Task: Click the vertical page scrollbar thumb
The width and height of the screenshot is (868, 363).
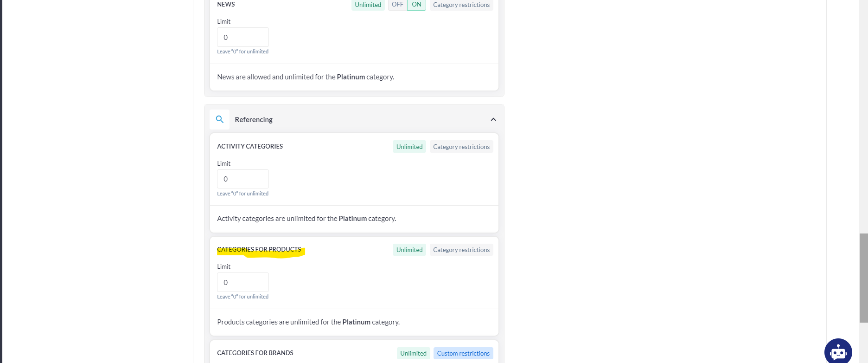Action: tap(863, 278)
